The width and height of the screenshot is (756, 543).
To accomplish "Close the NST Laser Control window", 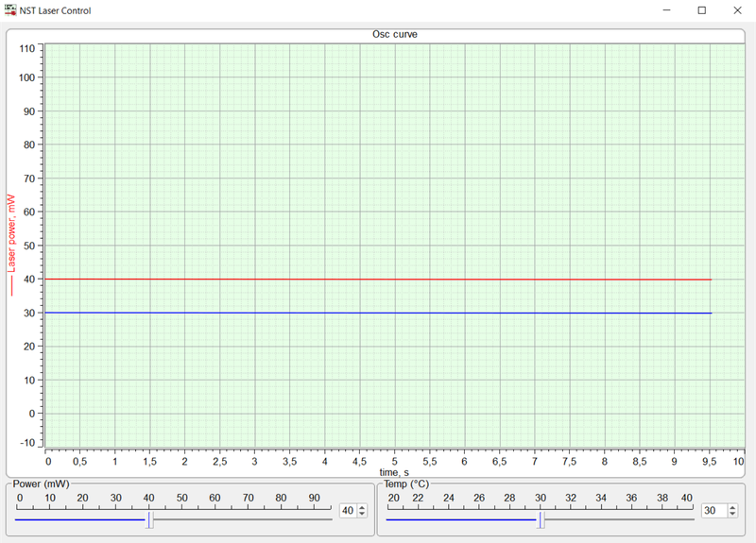I will click(x=737, y=10).
